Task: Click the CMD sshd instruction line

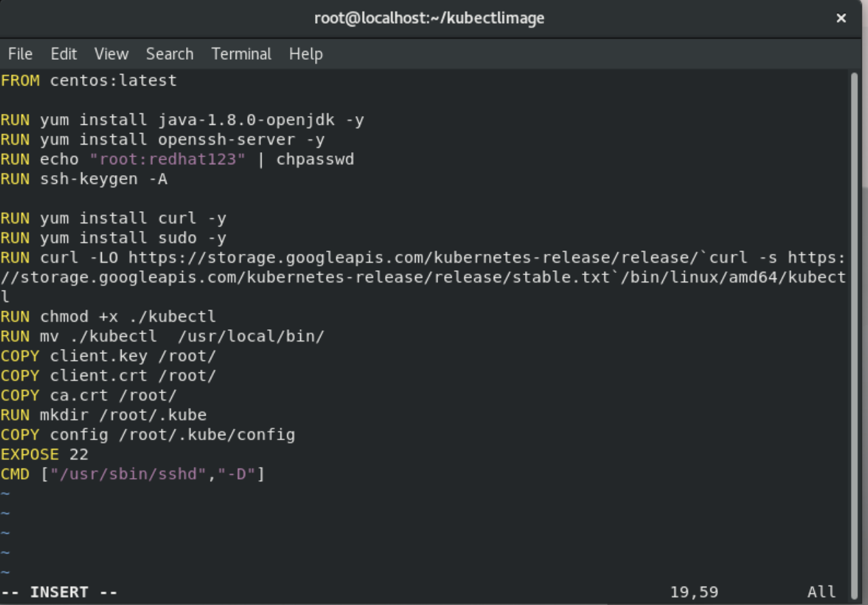Action: click(132, 474)
